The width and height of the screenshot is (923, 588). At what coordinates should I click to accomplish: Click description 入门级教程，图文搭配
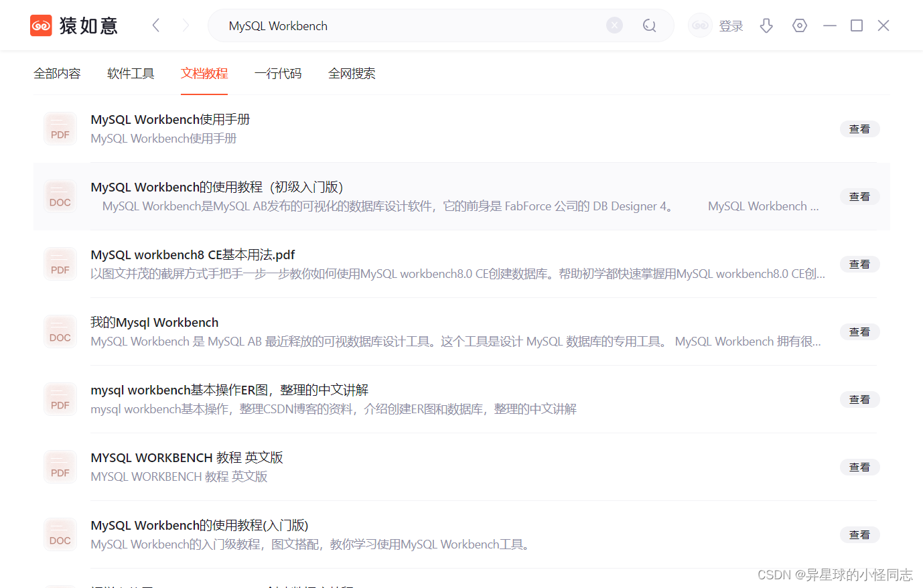pos(311,544)
